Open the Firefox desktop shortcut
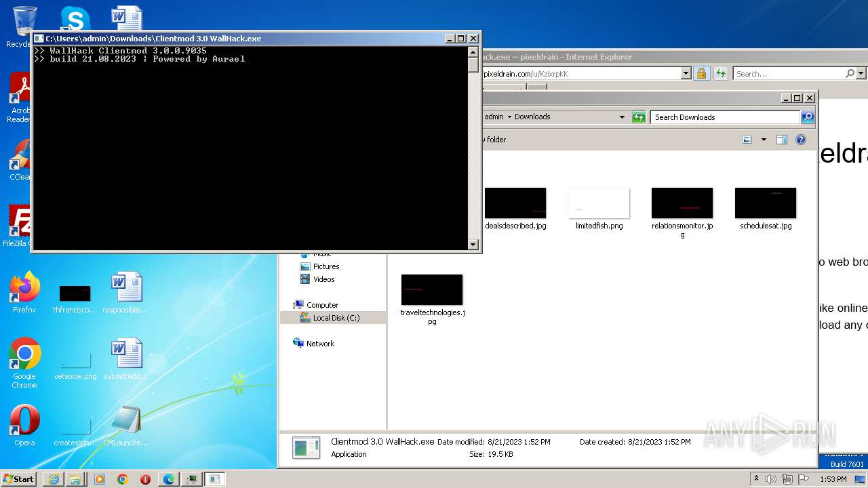The width and height of the screenshot is (868, 488). click(x=24, y=293)
